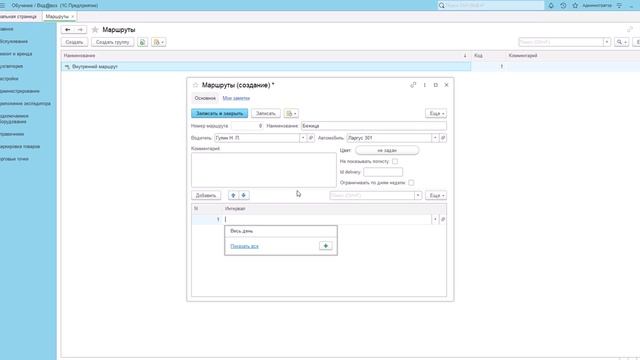
Task: Open the hamburger main menu
Action: click(2, 5)
